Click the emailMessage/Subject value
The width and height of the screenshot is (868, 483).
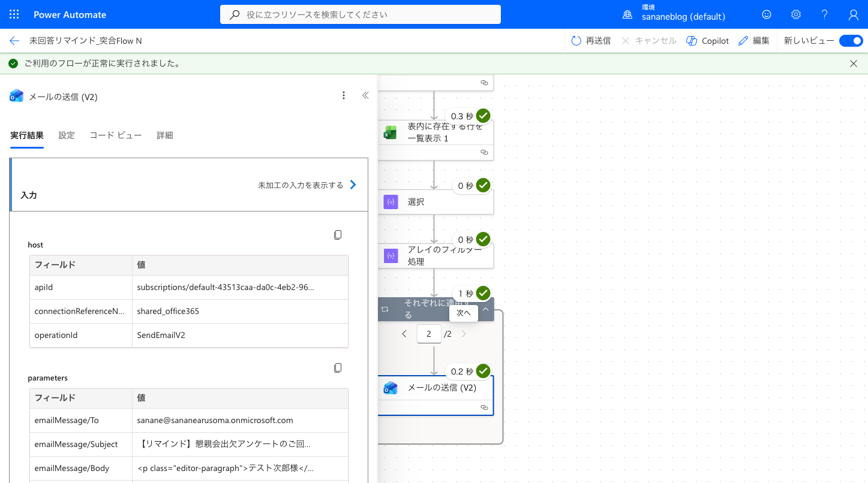(224, 444)
